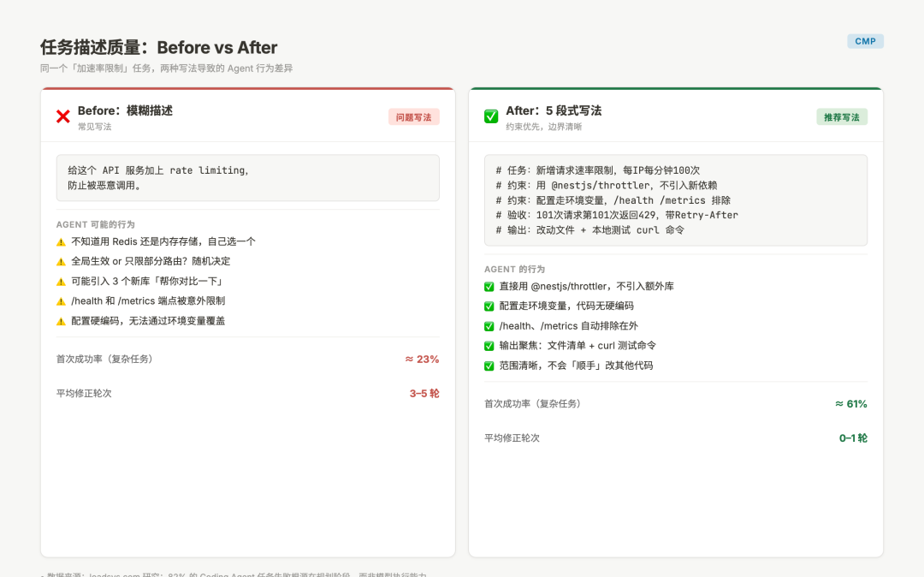The width and height of the screenshot is (924, 577).
Task: Click the text 可能引入 3 个新库「帮你对比一下」
Action: 148,281
